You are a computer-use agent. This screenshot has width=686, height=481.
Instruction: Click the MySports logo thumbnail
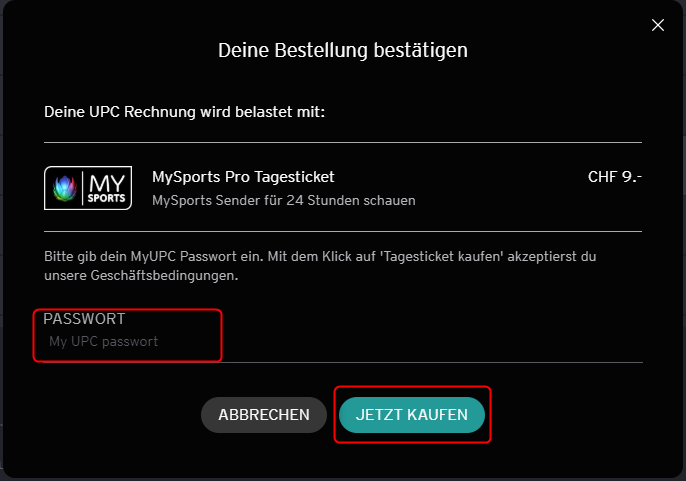pos(88,188)
